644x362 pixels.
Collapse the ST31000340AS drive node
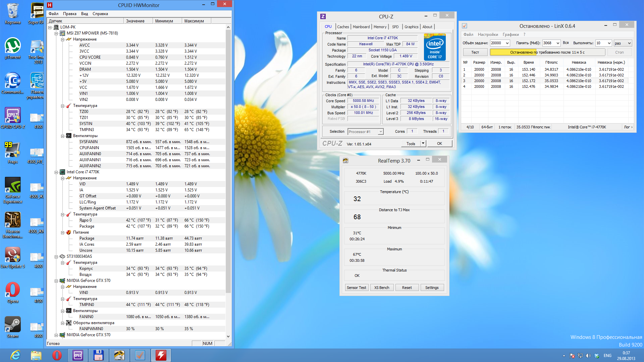click(56, 256)
